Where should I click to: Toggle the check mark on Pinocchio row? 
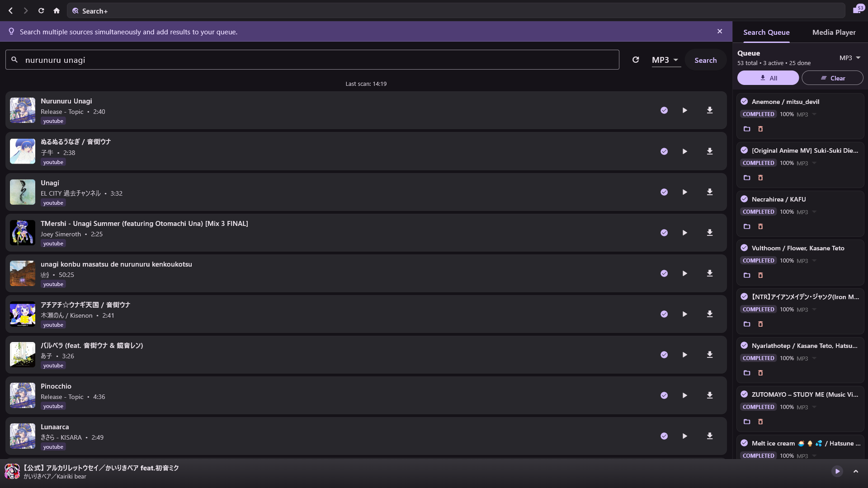(x=664, y=395)
